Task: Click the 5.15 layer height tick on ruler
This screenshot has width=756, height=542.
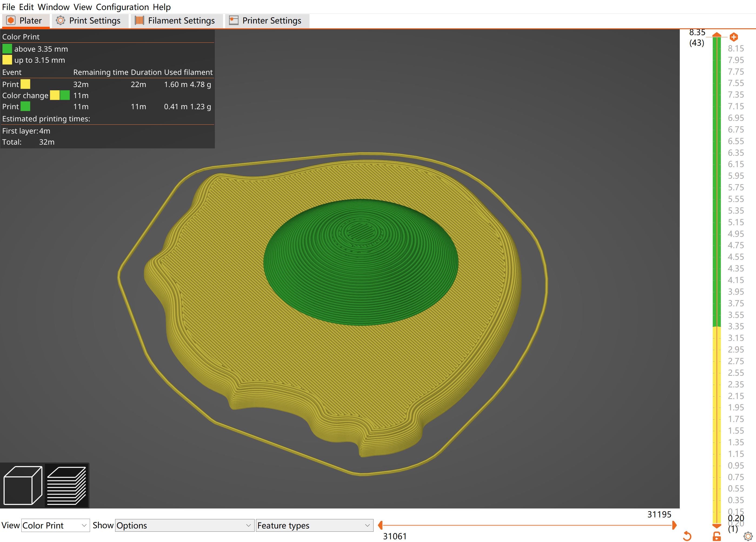Action: tap(736, 222)
